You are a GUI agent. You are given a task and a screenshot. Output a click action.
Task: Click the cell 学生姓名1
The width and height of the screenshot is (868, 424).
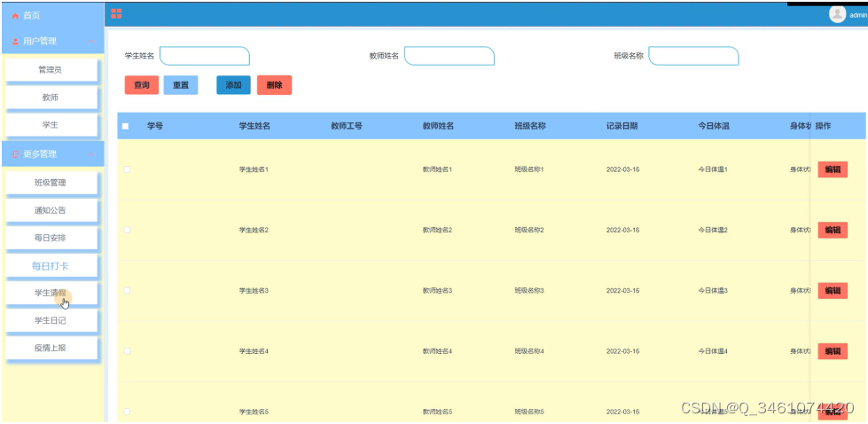tap(254, 169)
